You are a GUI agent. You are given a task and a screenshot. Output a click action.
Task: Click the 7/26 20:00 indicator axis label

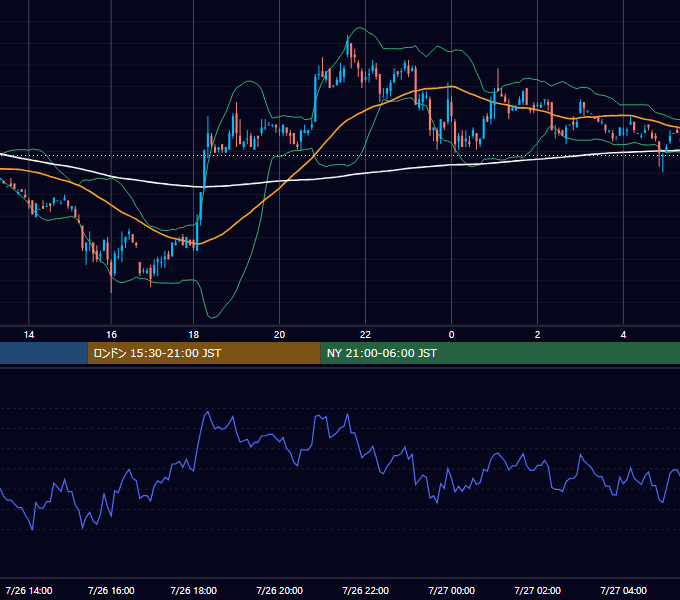point(280,590)
